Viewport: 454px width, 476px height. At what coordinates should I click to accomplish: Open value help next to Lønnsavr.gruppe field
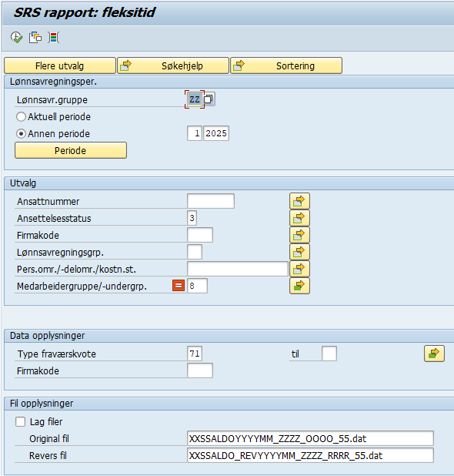point(209,99)
